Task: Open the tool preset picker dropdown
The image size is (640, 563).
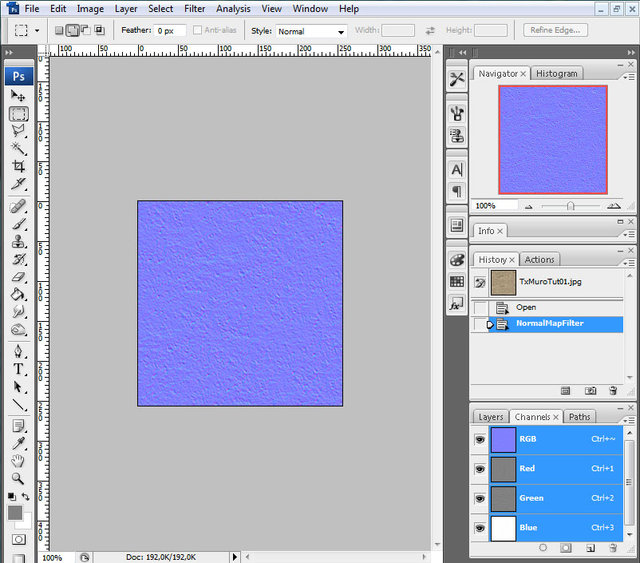Action: (26, 31)
